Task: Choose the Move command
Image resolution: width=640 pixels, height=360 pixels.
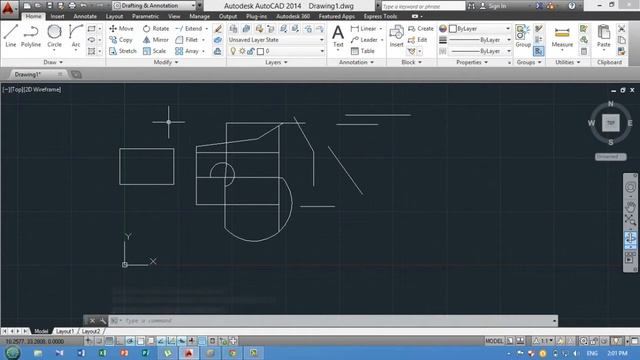Action: coord(121,29)
